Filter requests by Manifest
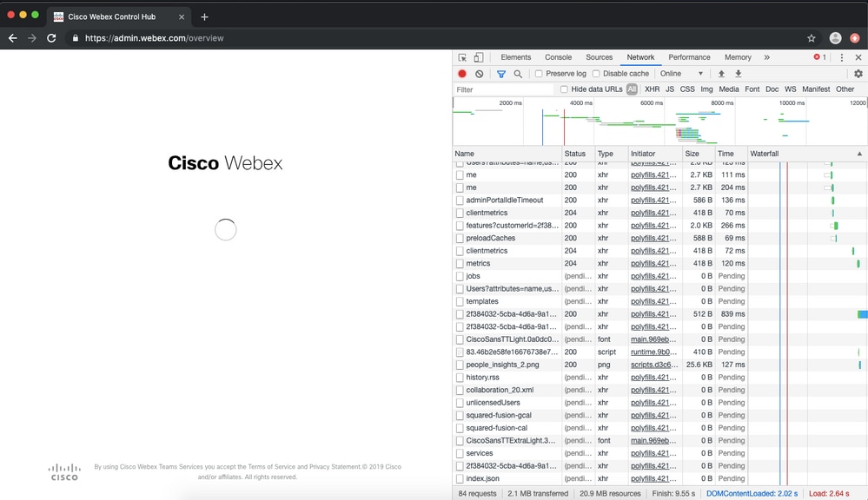The image size is (868, 500). coord(816,89)
